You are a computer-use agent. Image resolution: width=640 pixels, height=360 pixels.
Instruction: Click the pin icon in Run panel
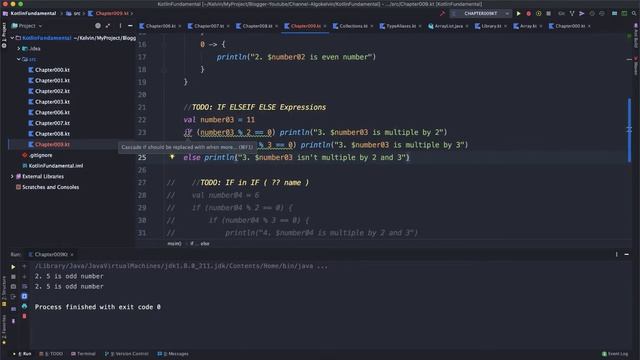(13, 321)
